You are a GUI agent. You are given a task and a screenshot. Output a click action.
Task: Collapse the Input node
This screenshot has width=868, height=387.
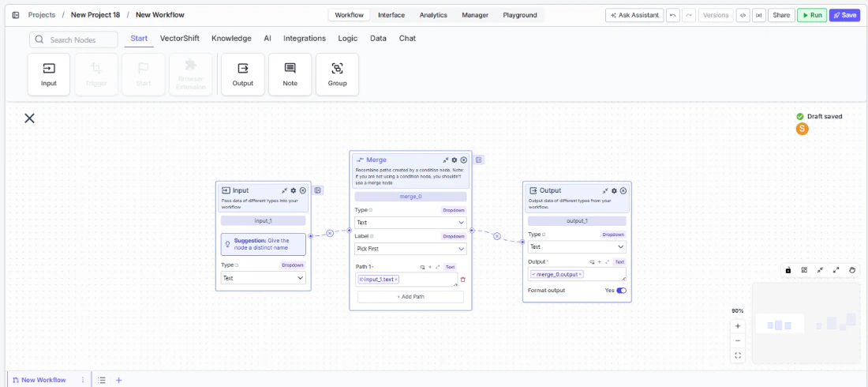coord(285,190)
